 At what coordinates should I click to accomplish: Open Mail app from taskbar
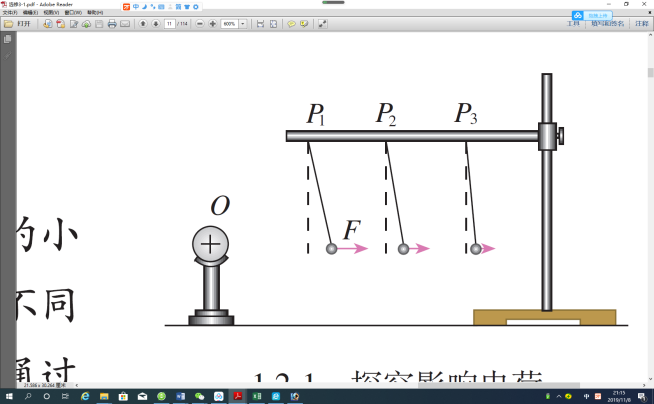pyautogui.click(x=142, y=396)
